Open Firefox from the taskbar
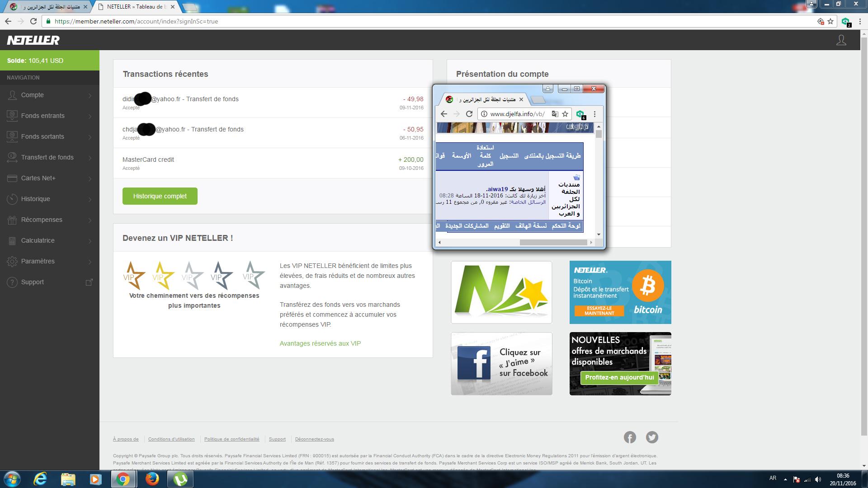 [152, 479]
